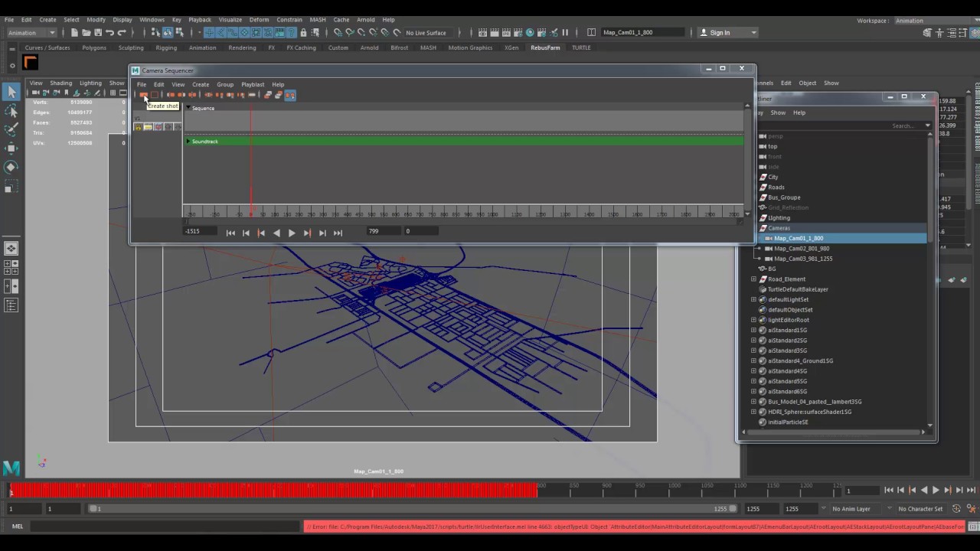
Task: Select Map_Cam03_981_1255 in Outliner
Action: pyautogui.click(x=803, y=259)
